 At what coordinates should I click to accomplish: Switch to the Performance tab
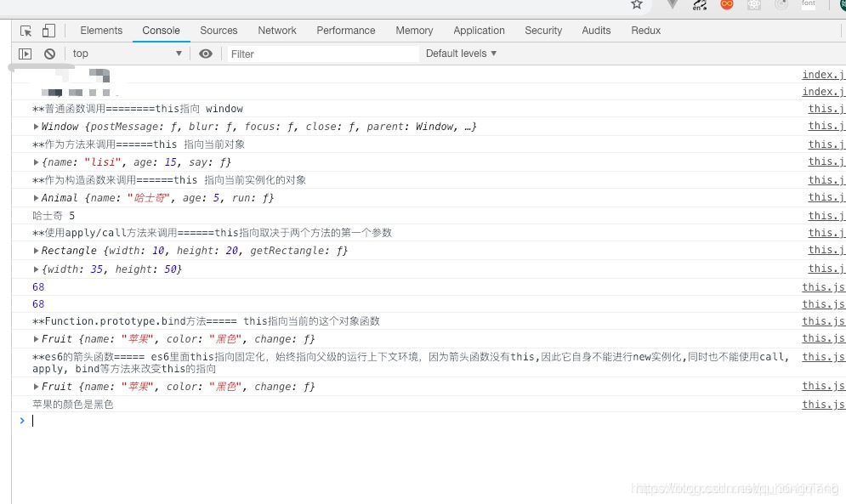pyautogui.click(x=346, y=31)
